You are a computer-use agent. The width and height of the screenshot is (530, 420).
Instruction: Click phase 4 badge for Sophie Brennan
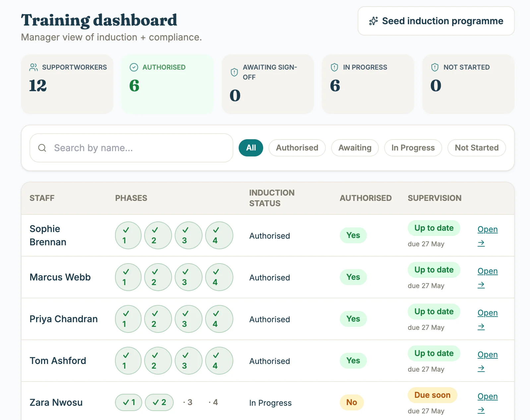[219, 235]
